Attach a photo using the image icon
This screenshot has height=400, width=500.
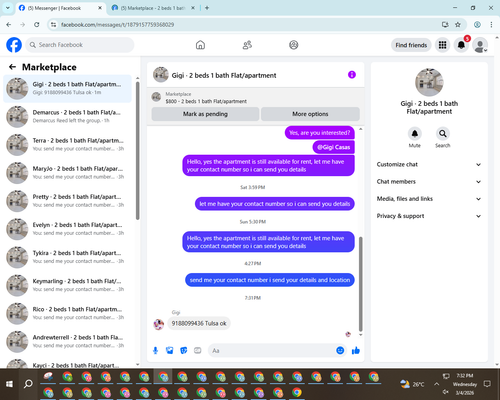coord(170,350)
